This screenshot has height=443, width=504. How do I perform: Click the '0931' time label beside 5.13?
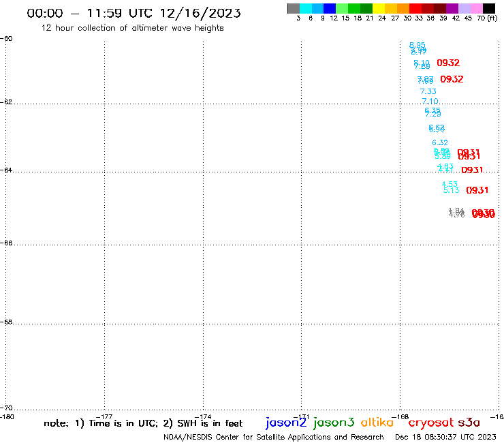[x=477, y=190]
